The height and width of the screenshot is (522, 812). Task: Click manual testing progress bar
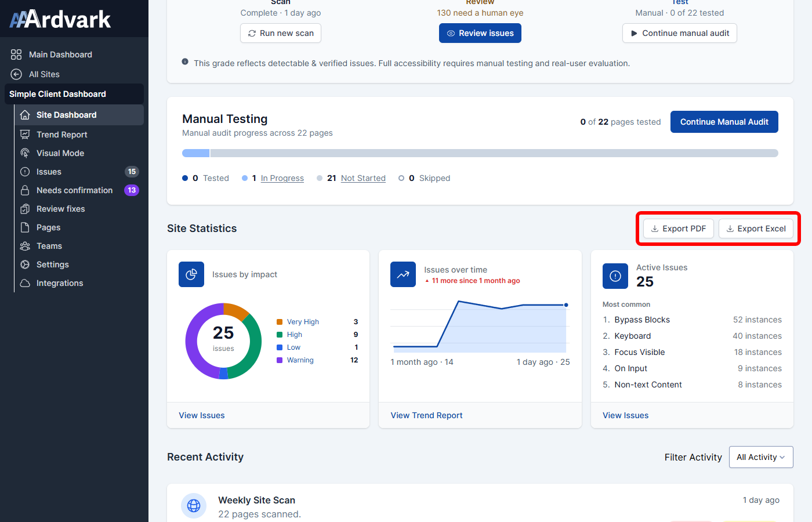pos(480,153)
